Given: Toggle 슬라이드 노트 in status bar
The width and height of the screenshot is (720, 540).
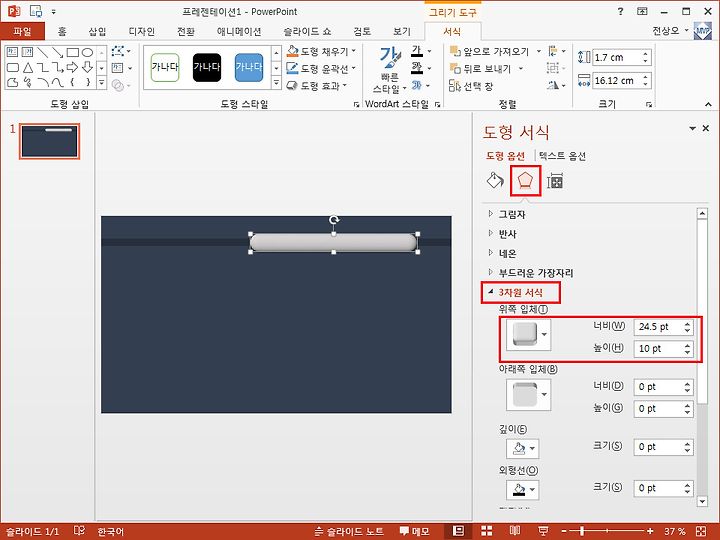Looking at the screenshot, I should click(x=349, y=531).
